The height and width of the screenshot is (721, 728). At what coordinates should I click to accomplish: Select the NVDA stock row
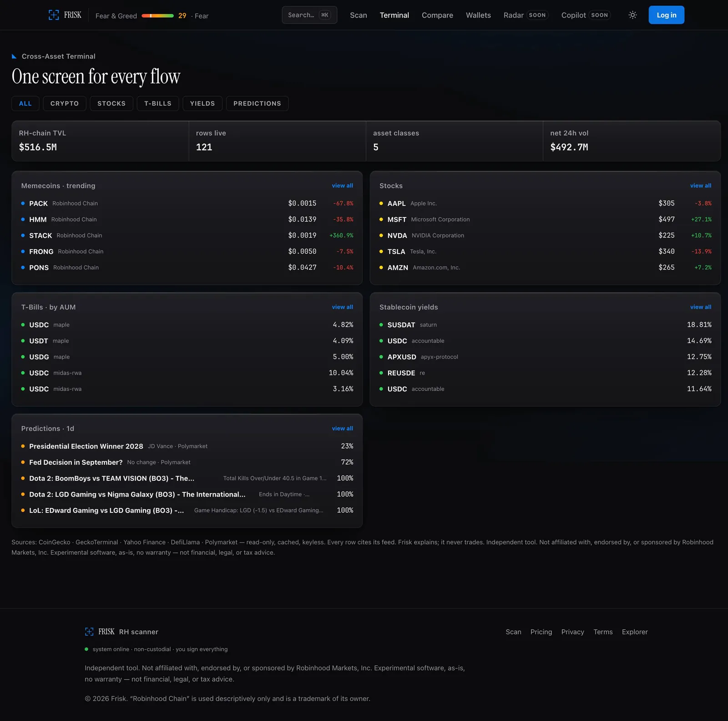pyautogui.click(x=545, y=235)
